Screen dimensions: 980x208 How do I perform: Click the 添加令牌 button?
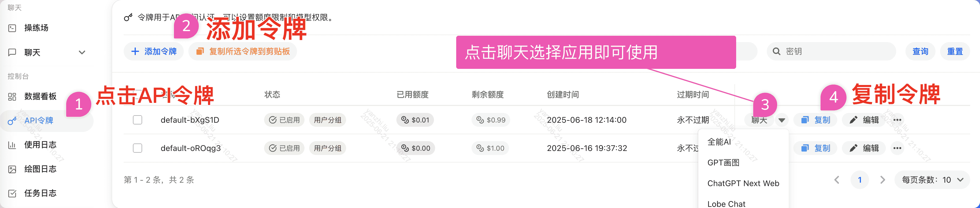pos(154,51)
